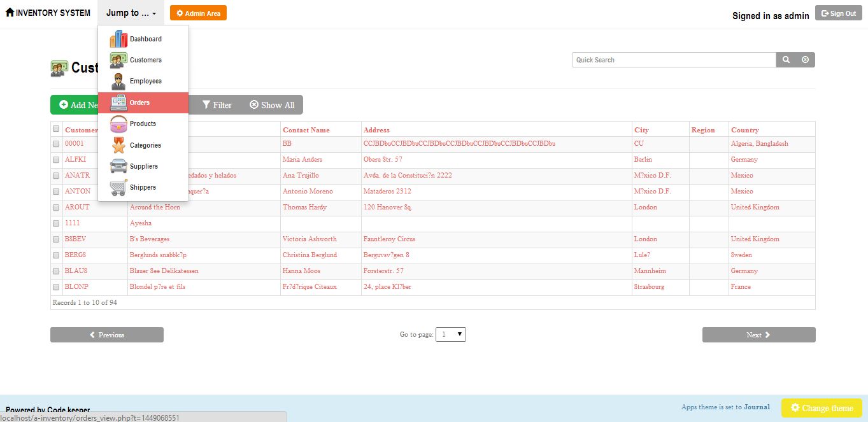The width and height of the screenshot is (868, 422).
Task: Select Employees menu entry
Action: (x=143, y=81)
